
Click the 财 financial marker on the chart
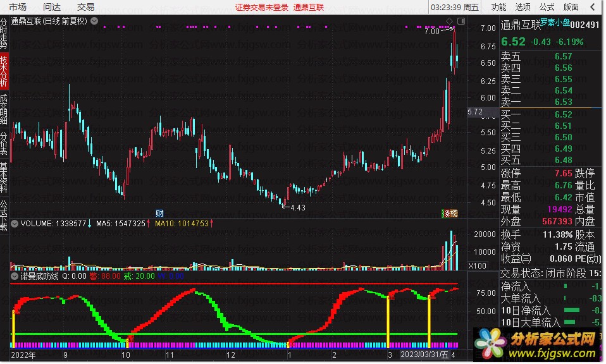pyautogui.click(x=159, y=213)
